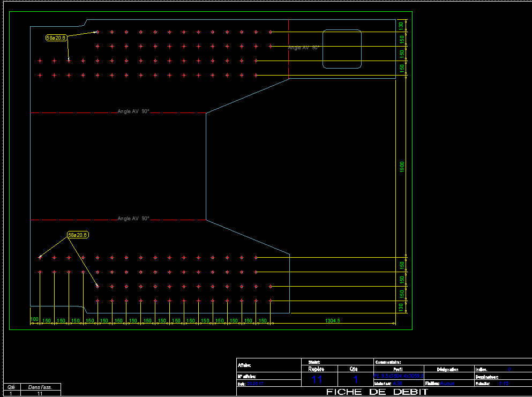The height and width of the screenshot is (397, 532).
Task: Click the upper "Angle AV 90°" annotation
Action: [303, 48]
